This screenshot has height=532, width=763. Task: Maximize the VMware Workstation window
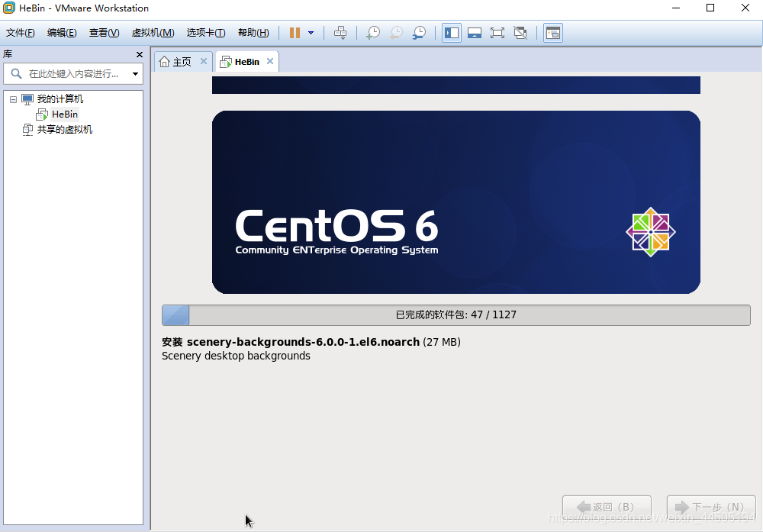(x=710, y=8)
